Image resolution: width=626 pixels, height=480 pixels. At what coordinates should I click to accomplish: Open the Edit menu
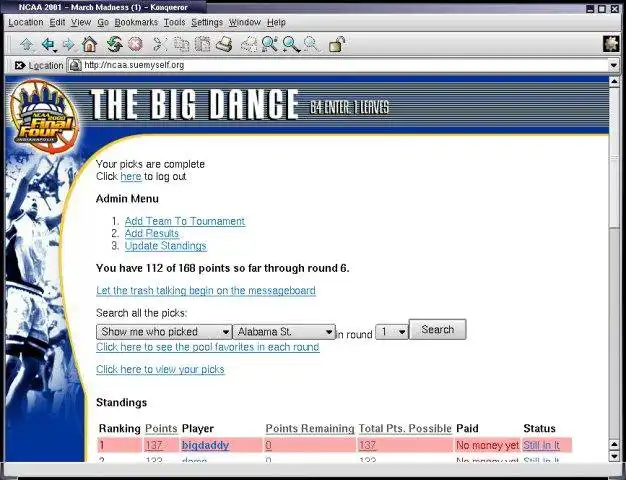click(57, 22)
